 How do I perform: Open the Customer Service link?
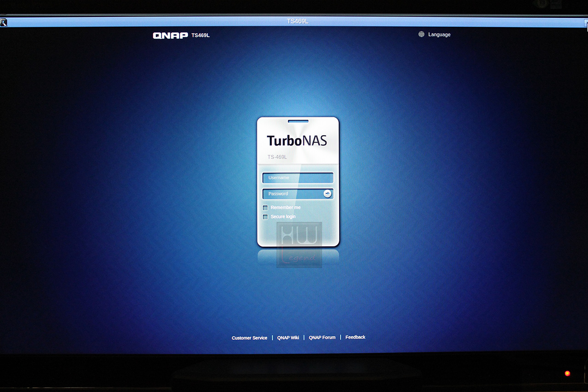[x=249, y=338]
